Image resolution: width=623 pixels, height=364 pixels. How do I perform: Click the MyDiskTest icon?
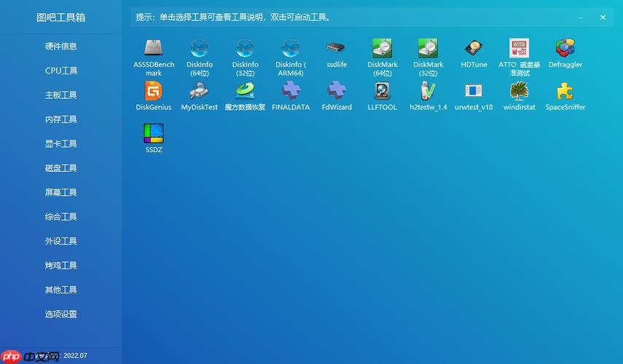tap(200, 91)
